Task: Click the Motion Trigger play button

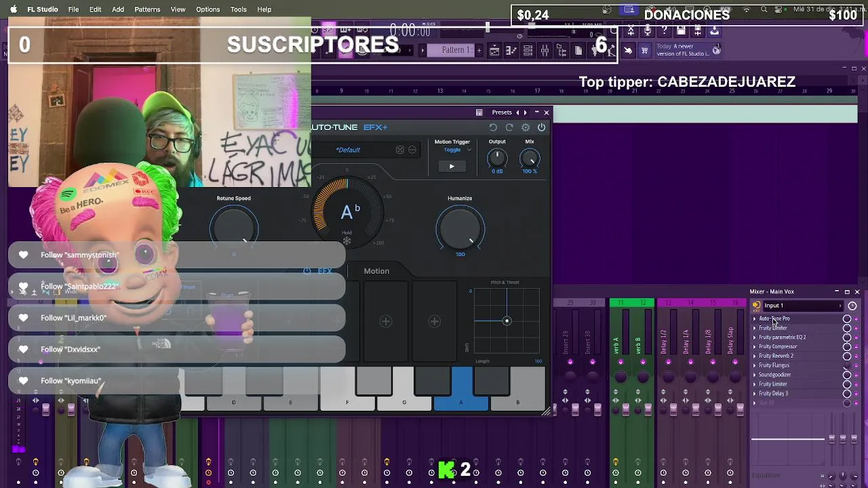Action: coord(452,167)
